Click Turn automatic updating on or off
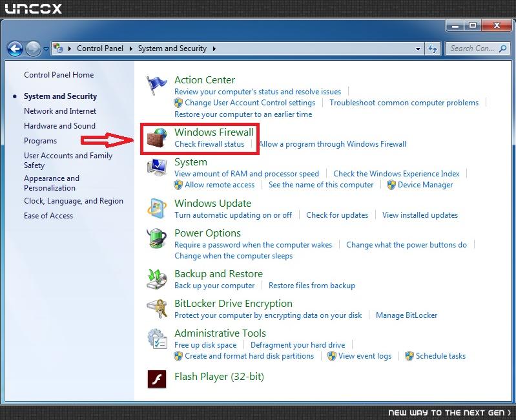The width and height of the screenshot is (516, 420). [233, 215]
